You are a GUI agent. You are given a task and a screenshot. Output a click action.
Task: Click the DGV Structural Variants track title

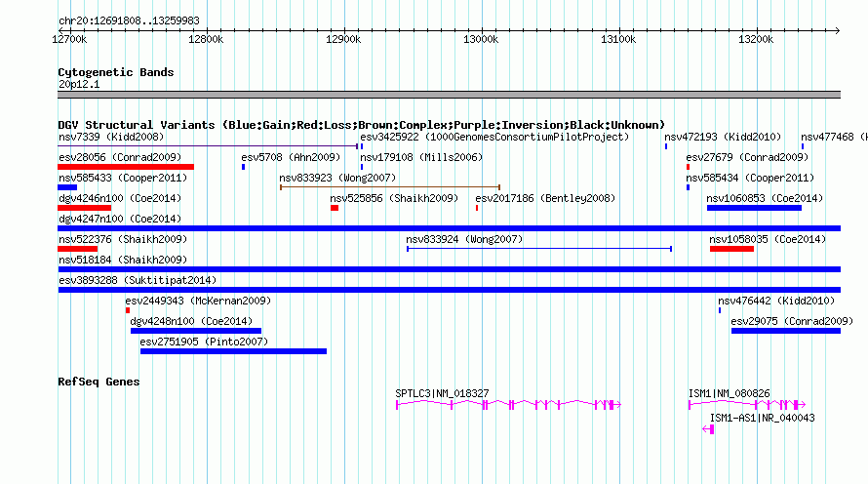[x=361, y=125]
